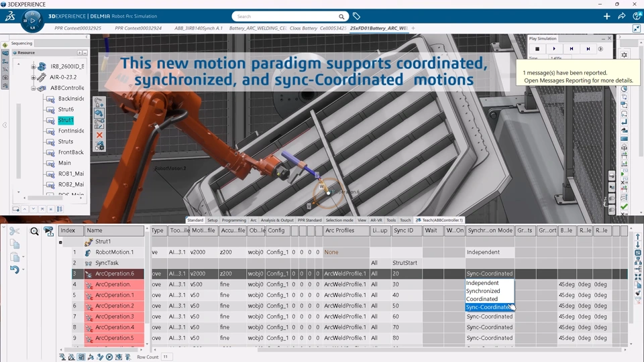Click the column-layout icon below resource tree
This screenshot has height=362, width=644.
coord(60,209)
